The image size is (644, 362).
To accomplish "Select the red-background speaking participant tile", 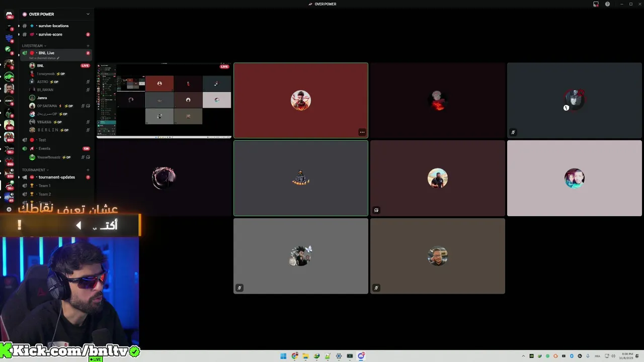I will point(301,100).
